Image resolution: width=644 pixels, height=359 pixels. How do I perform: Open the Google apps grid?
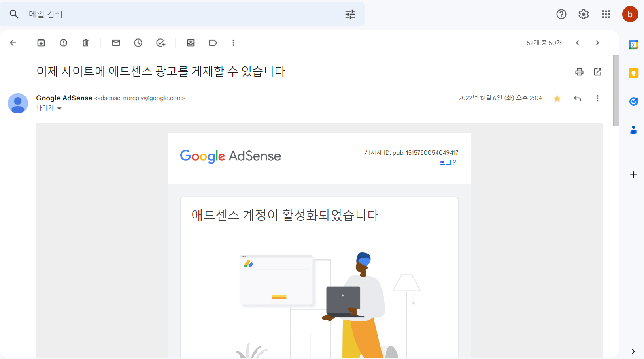click(x=606, y=14)
